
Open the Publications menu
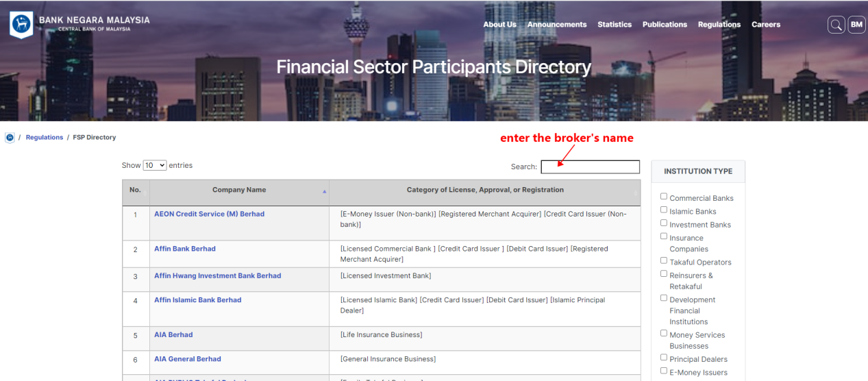point(665,25)
